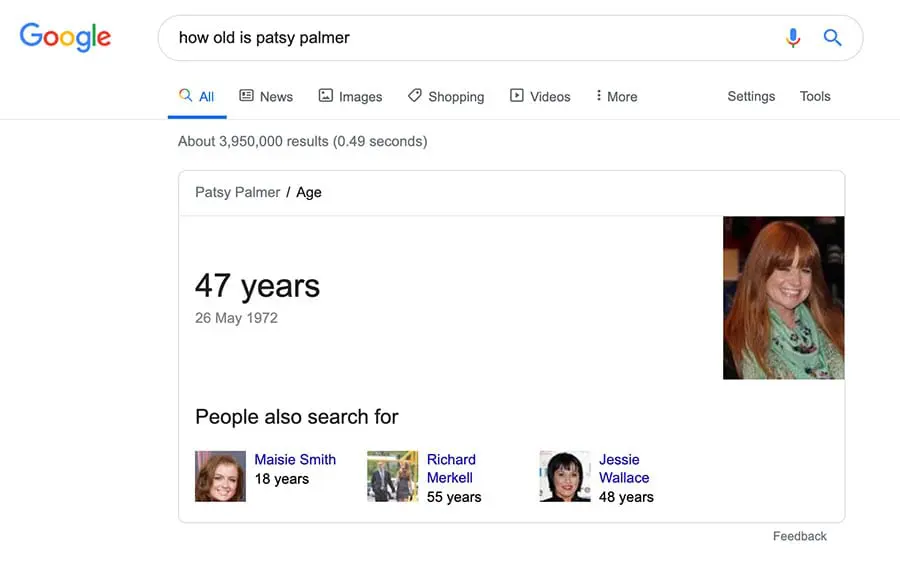Click the Feedback link
This screenshot has height=563, width=900.
tap(799, 536)
